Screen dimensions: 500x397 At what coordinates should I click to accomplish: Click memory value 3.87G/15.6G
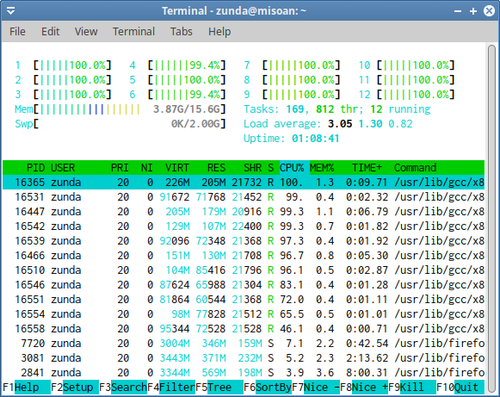187,109
